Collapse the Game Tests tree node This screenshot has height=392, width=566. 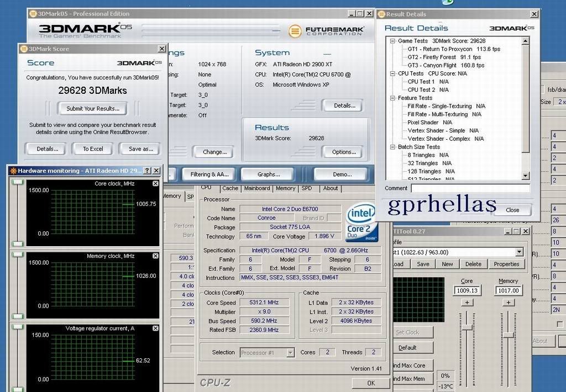click(393, 41)
